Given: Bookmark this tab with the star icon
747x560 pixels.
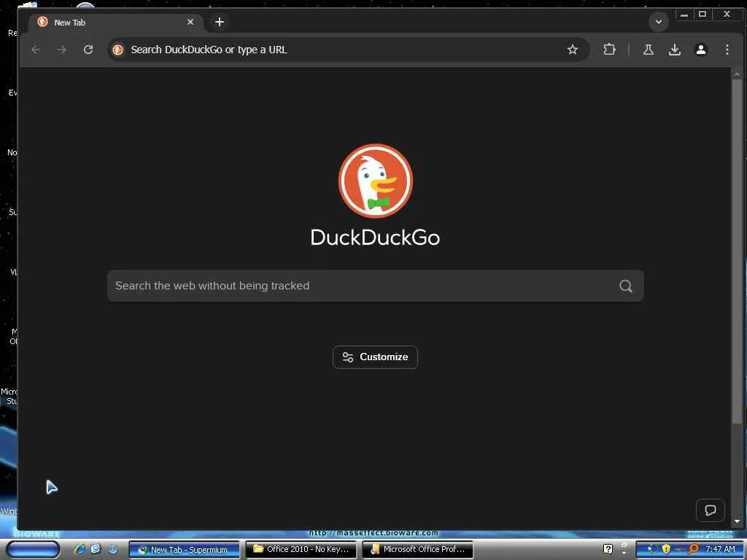Looking at the screenshot, I should tap(572, 50).
